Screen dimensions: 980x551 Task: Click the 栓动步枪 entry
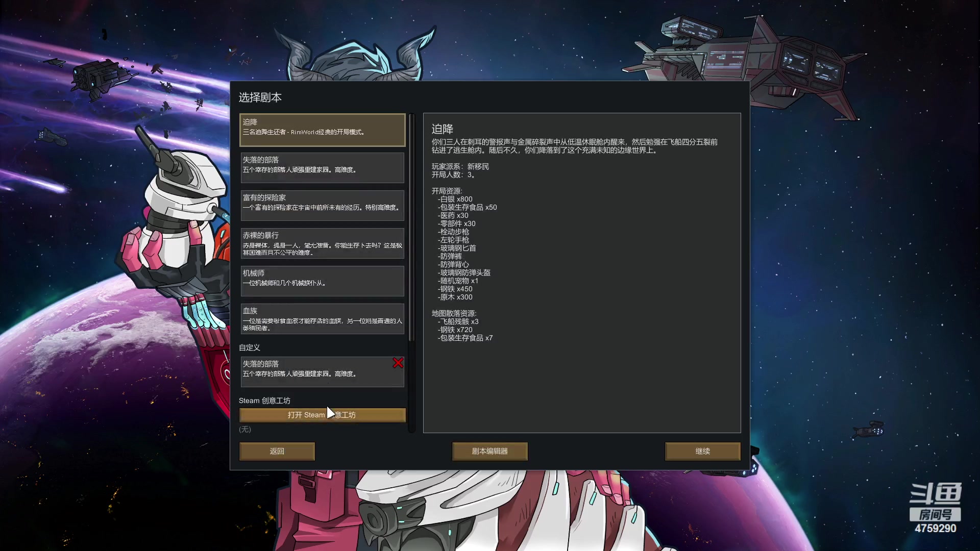point(453,232)
